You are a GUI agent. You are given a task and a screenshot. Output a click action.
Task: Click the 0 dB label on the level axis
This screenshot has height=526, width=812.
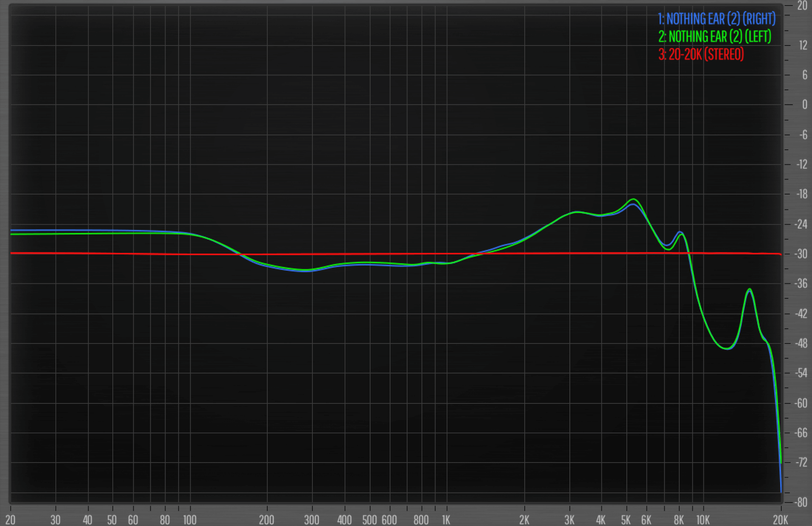804,105
